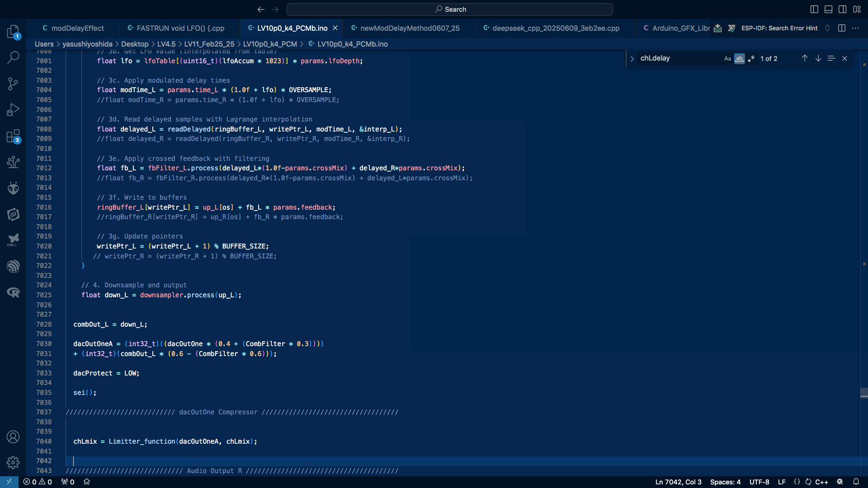Open the Source Control view
The width and height of the screenshot is (868, 488).
(x=13, y=84)
